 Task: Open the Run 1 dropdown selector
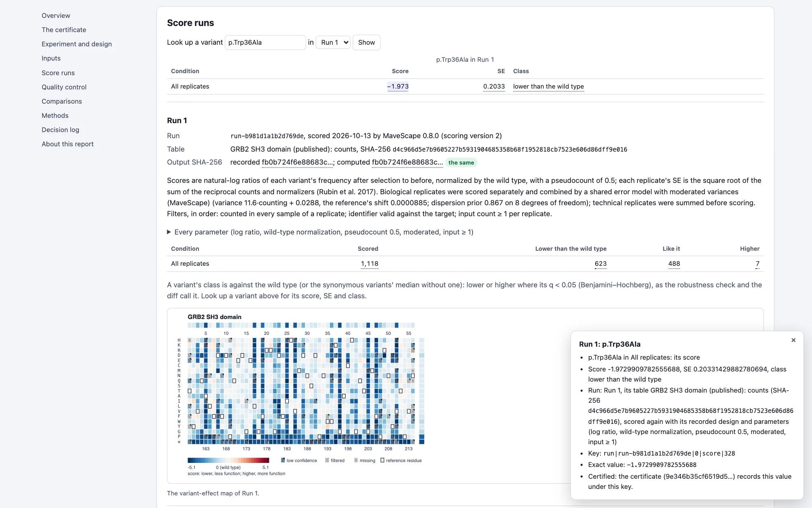pyautogui.click(x=333, y=42)
